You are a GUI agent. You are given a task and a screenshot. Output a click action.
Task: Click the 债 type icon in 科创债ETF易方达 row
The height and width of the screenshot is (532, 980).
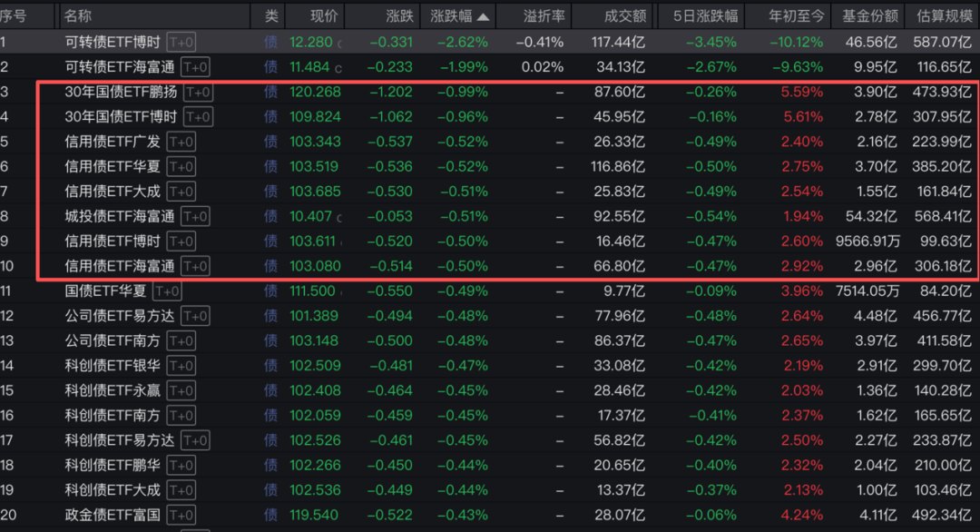(x=270, y=440)
